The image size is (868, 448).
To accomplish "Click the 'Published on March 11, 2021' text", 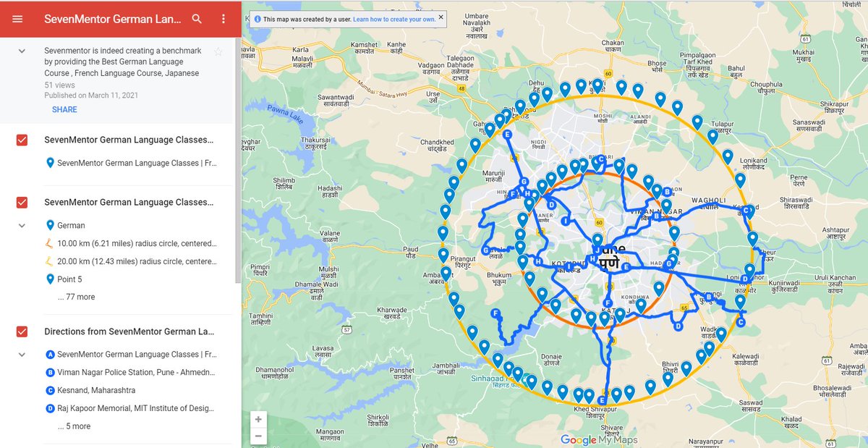I will point(91,95).
